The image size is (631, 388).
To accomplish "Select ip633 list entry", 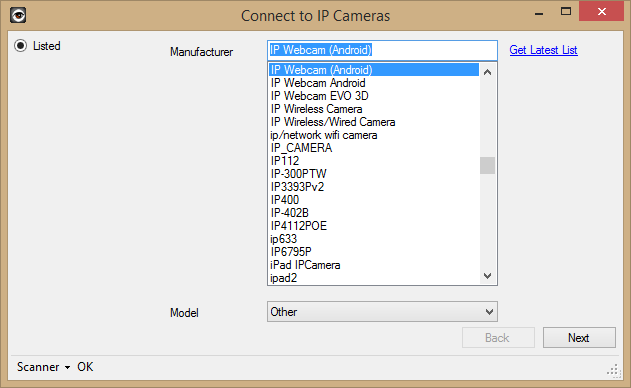I will 374,239.
